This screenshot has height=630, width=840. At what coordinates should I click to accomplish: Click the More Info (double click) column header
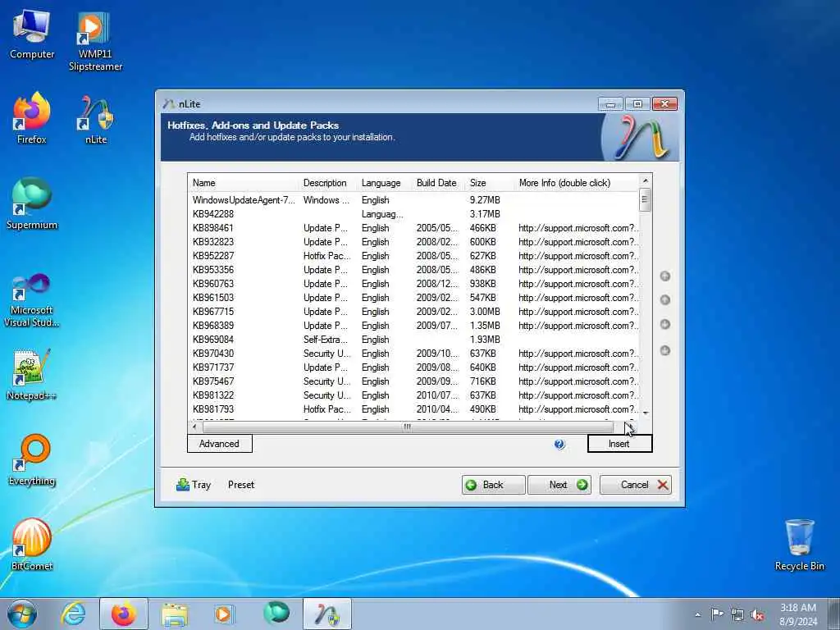tap(576, 183)
